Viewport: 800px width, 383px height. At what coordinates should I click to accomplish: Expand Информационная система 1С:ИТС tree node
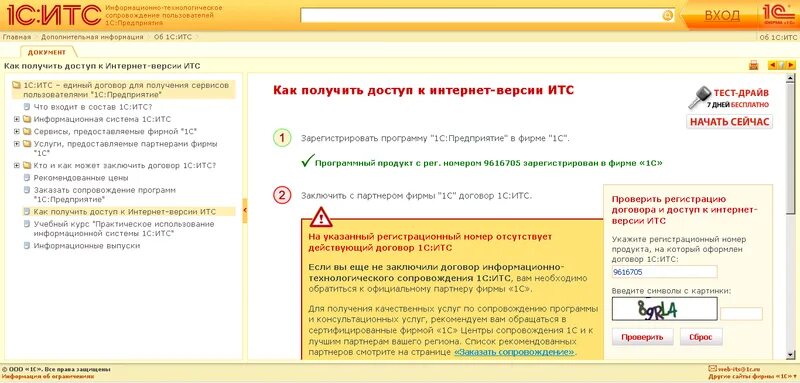tap(17, 119)
